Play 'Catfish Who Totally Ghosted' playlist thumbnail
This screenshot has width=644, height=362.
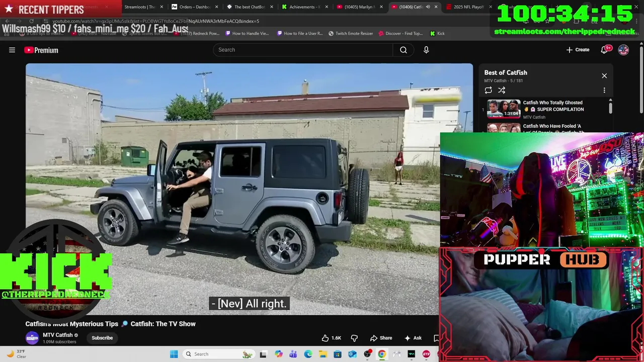coord(504,109)
